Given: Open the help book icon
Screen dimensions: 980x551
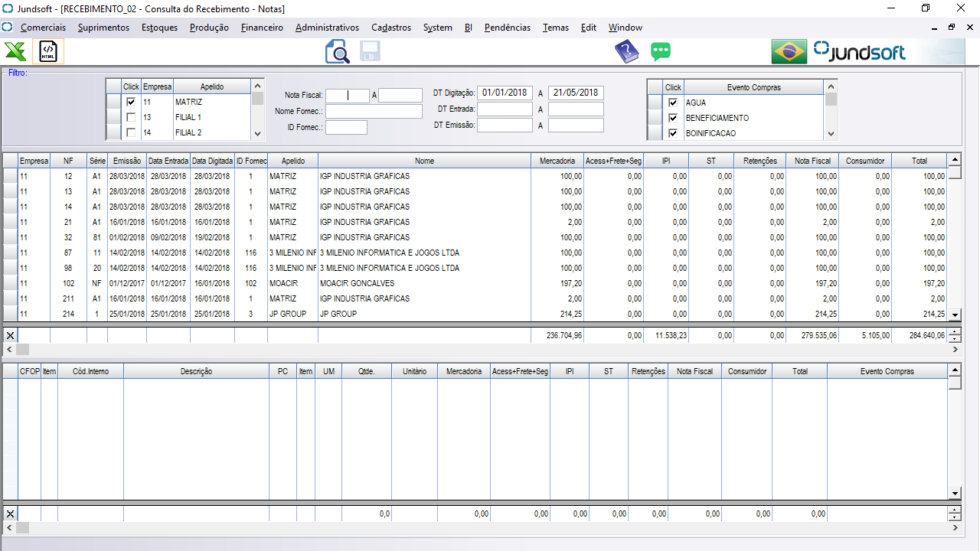Looking at the screenshot, I should click(626, 52).
